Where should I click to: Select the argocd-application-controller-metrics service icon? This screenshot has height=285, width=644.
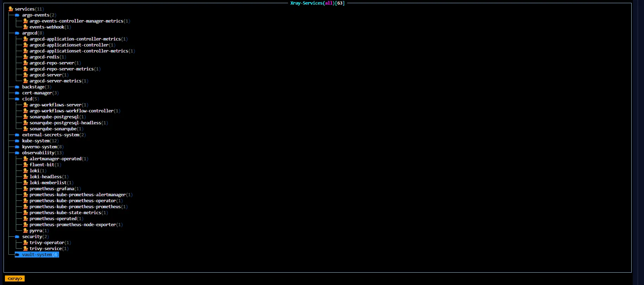point(26,39)
